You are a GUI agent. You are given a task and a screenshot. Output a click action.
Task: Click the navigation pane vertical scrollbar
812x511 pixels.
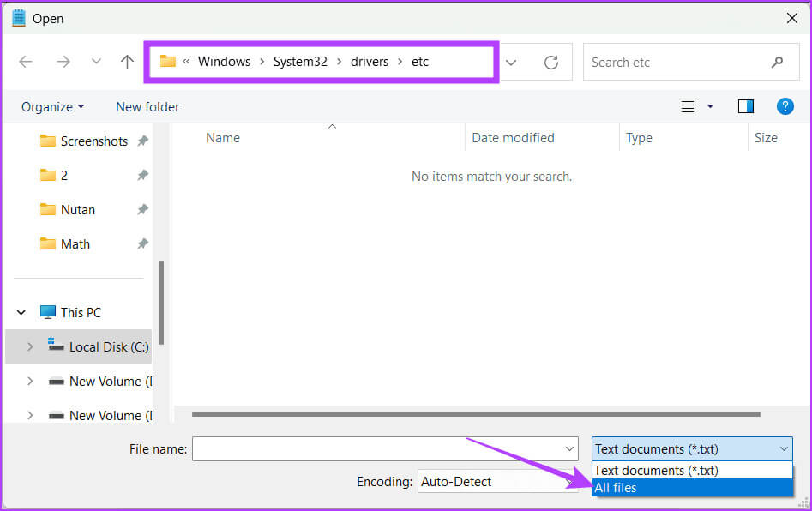click(x=161, y=303)
